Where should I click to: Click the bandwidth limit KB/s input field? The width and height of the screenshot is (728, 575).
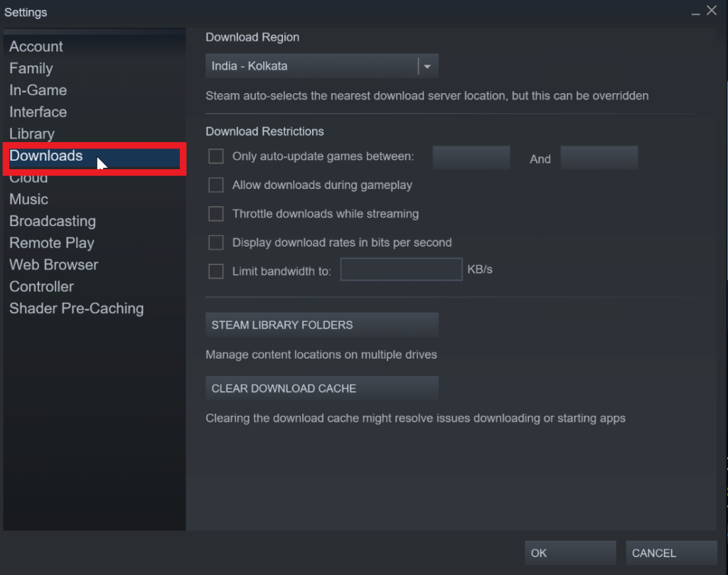pyautogui.click(x=401, y=269)
